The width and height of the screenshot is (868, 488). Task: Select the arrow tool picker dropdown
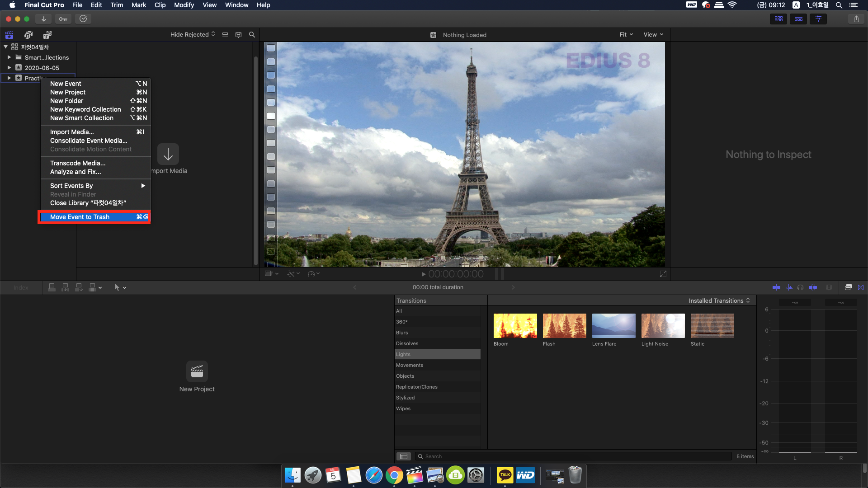pyautogui.click(x=120, y=287)
